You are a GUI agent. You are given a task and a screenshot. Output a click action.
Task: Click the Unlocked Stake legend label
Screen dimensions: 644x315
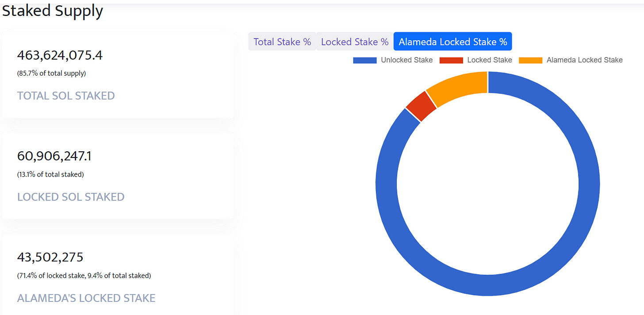(x=407, y=60)
